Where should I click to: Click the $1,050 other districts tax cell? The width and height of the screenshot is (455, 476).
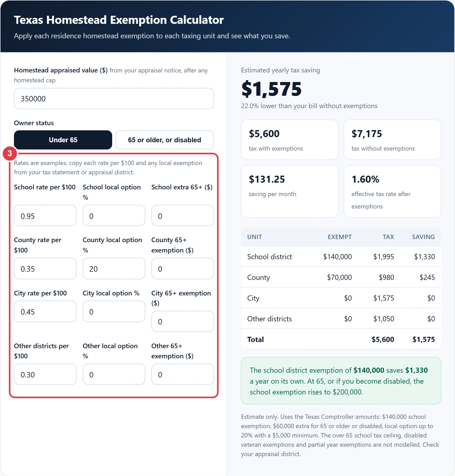pyautogui.click(x=384, y=319)
